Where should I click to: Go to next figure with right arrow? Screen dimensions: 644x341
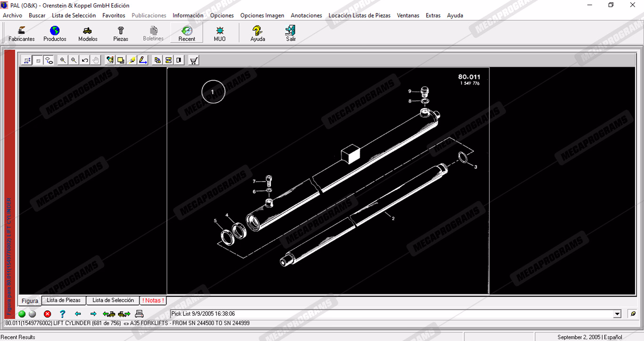coord(93,314)
